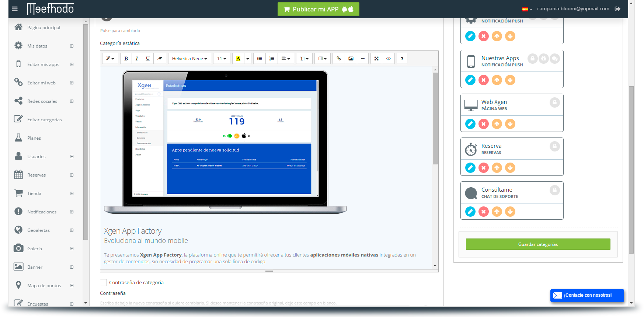Click the Guardar categorías button

click(x=538, y=244)
